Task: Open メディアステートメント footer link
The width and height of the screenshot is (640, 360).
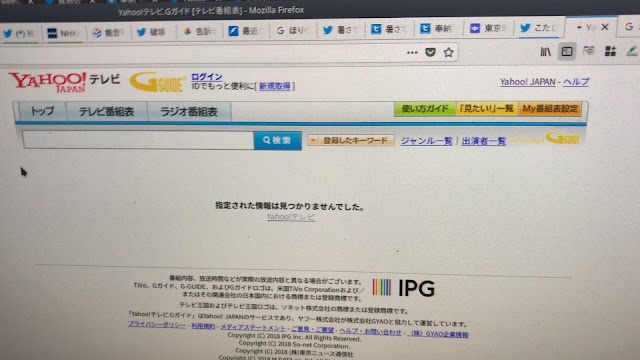Action: tap(253, 327)
